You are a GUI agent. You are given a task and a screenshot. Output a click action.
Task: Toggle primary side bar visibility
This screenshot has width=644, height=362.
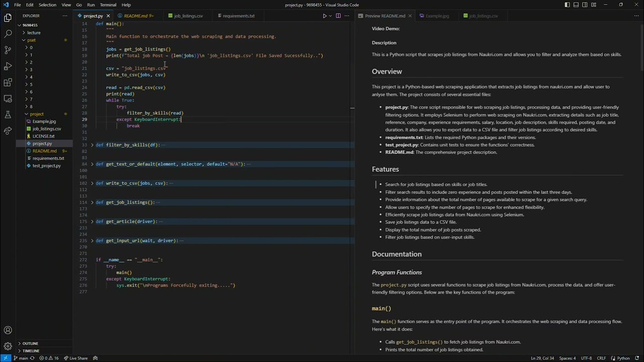pyautogui.click(x=567, y=5)
